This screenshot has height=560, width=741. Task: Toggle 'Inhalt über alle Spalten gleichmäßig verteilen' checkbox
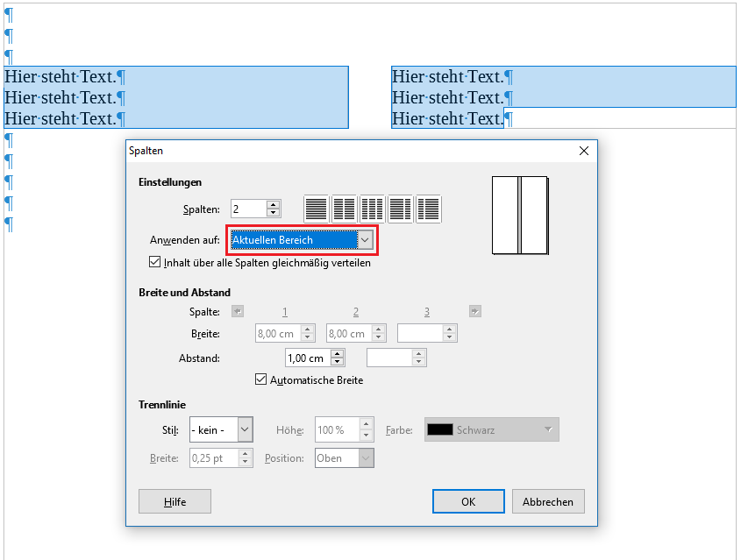tap(154, 262)
